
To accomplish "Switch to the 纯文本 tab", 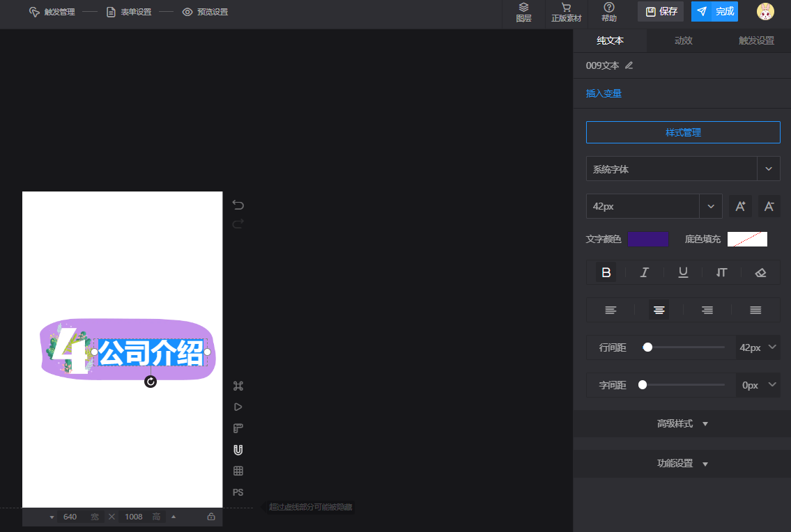I will (x=610, y=41).
